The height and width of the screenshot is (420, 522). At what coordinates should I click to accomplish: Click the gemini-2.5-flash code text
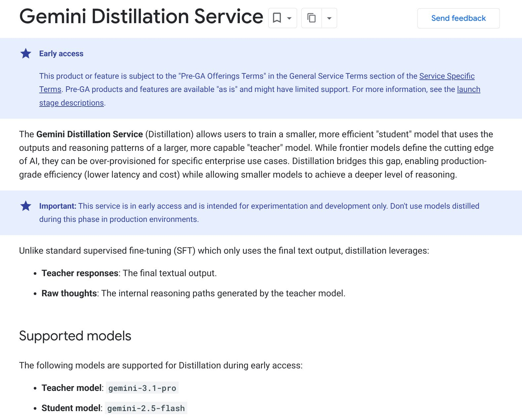[x=146, y=408]
